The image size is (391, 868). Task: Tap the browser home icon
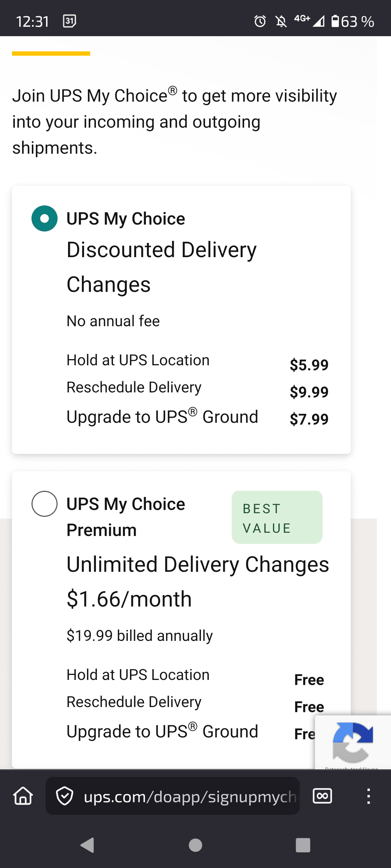[23, 796]
